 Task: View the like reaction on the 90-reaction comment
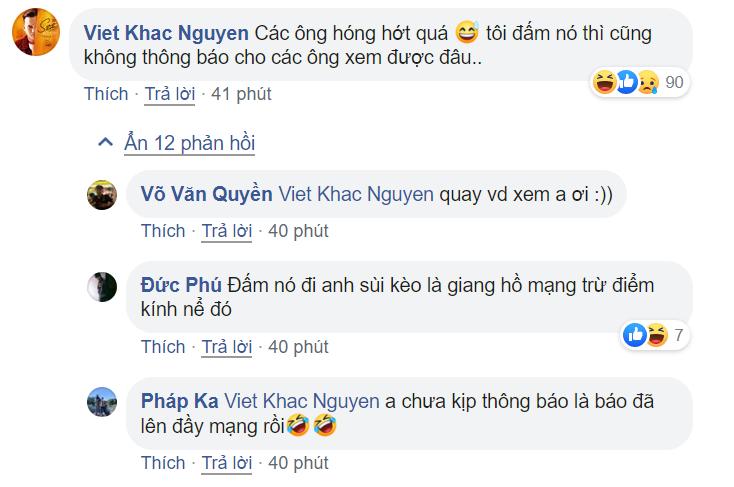pos(626,82)
